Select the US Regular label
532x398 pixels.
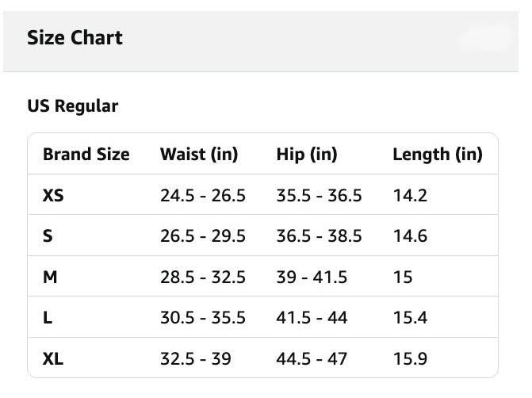tap(73, 106)
